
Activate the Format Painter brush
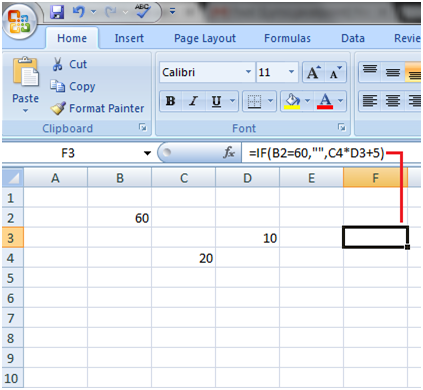click(x=97, y=108)
